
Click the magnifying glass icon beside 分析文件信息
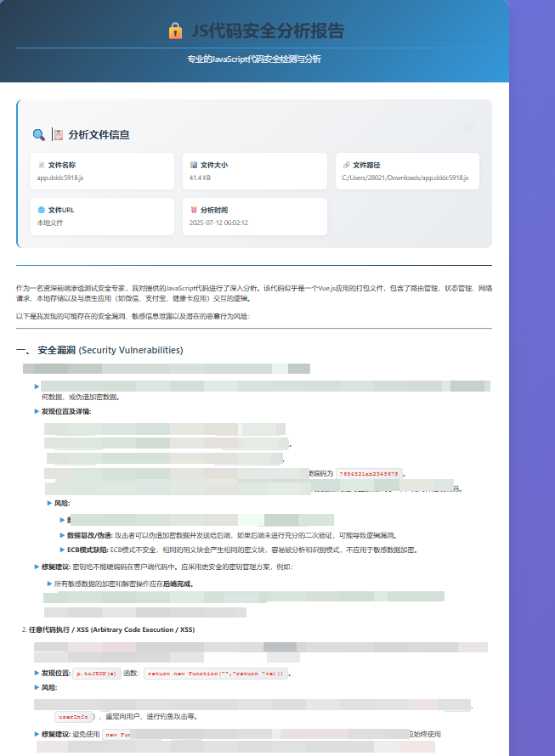38,134
